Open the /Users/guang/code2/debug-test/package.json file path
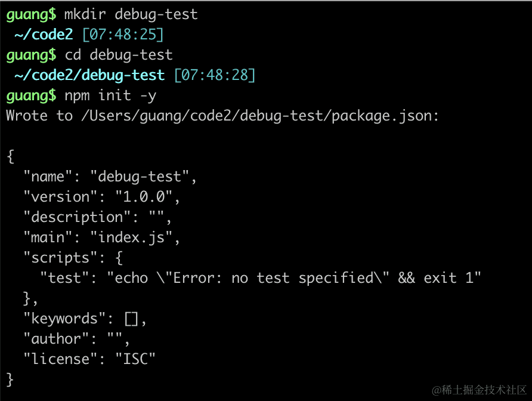Image resolution: width=532 pixels, height=401 pixels. pyautogui.click(x=260, y=116)
